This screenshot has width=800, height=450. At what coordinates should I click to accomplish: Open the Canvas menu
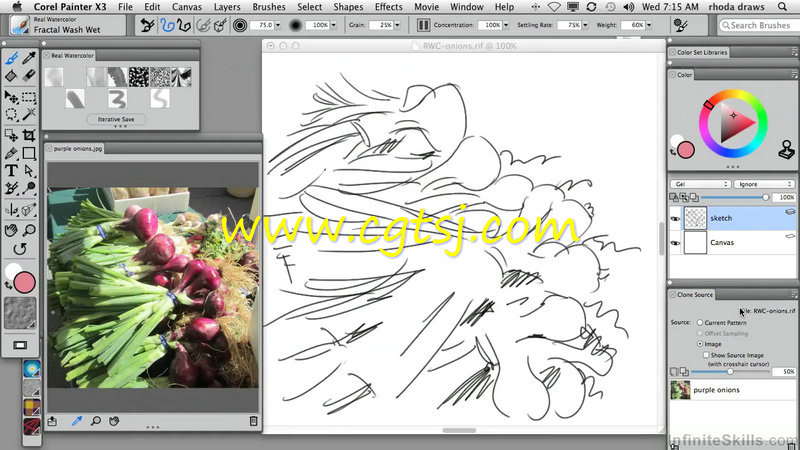click(x=187, y=7)
